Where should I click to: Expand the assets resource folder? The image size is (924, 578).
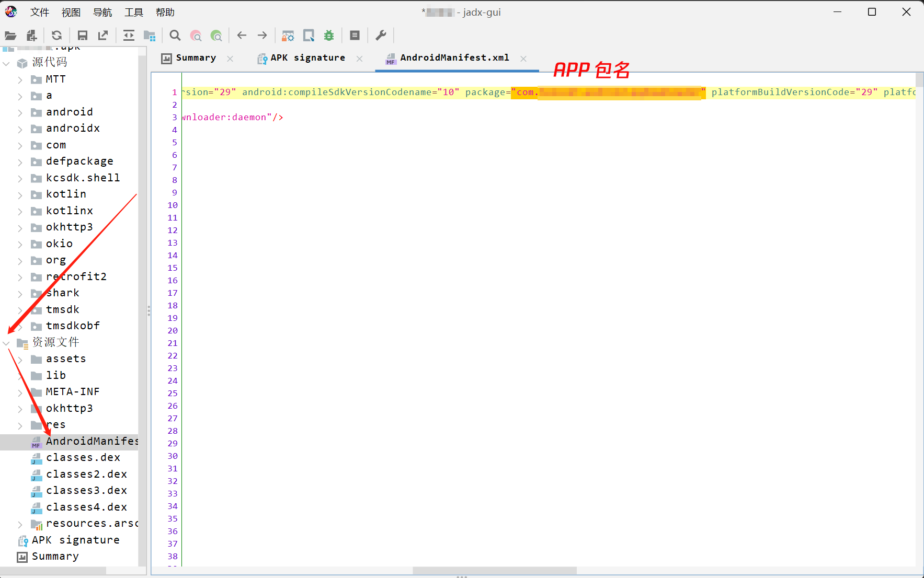19,359
